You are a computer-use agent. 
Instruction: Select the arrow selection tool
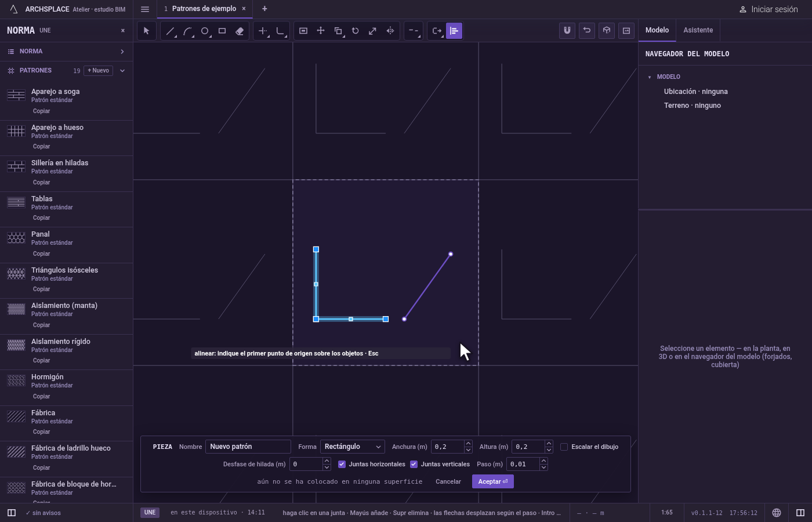click(x=146, y=31)
